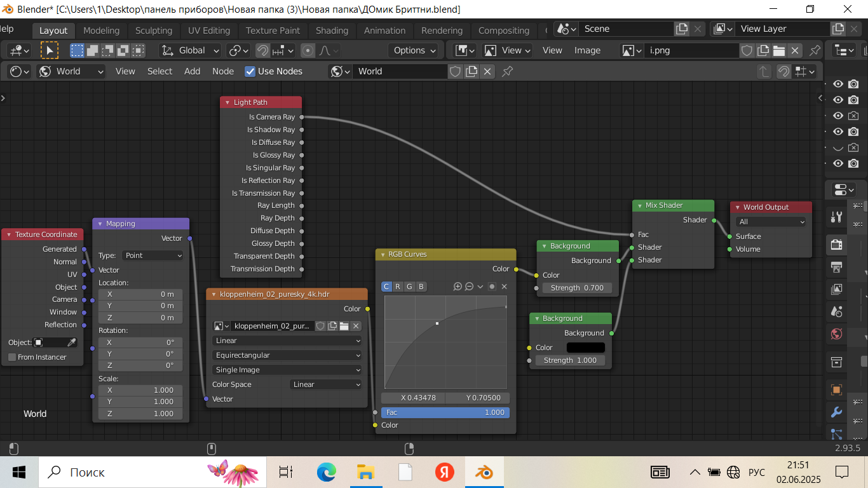This screenshot has height=488, width=868.
Task: Open World Output target dropdown All
Action: pyautogui.click(x=771, y=222)
